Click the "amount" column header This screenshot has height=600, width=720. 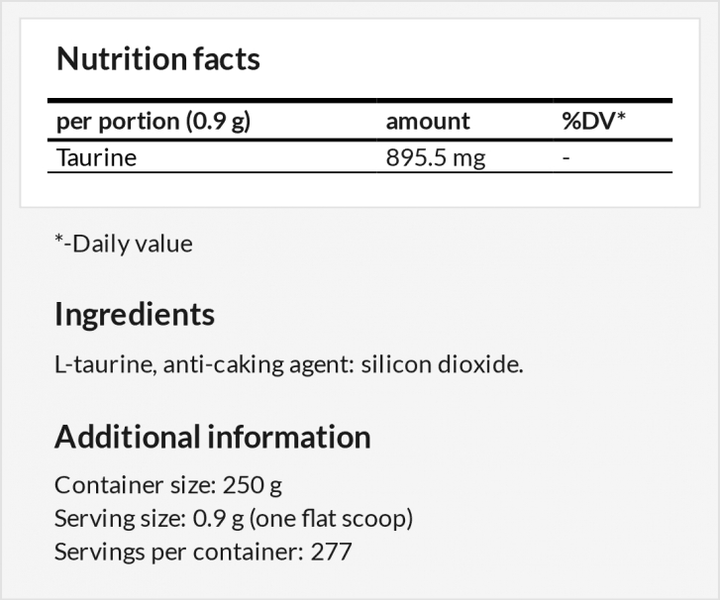[x=427, y=122]
